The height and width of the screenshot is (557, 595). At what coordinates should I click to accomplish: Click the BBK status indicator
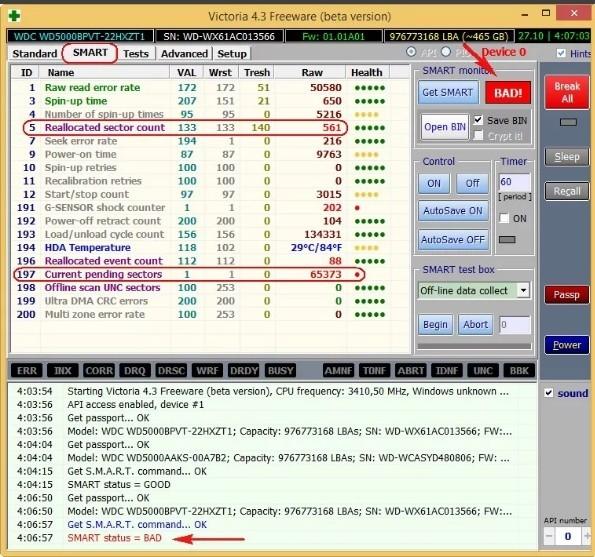(519, 370)
